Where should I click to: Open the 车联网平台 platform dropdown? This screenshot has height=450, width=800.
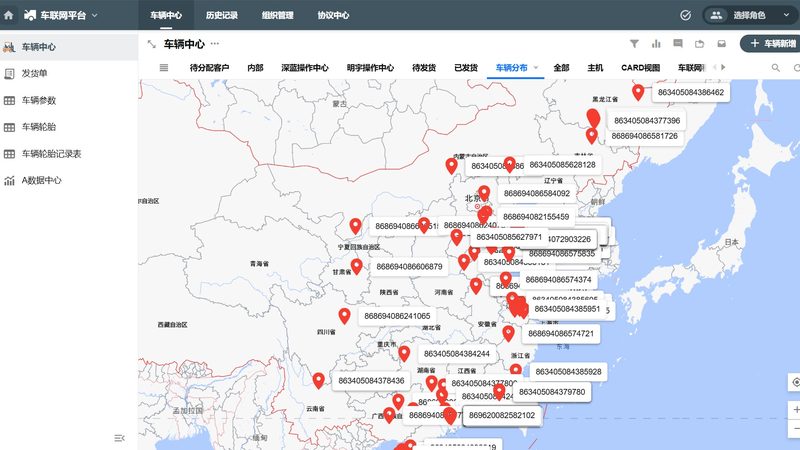pos(61,15)
